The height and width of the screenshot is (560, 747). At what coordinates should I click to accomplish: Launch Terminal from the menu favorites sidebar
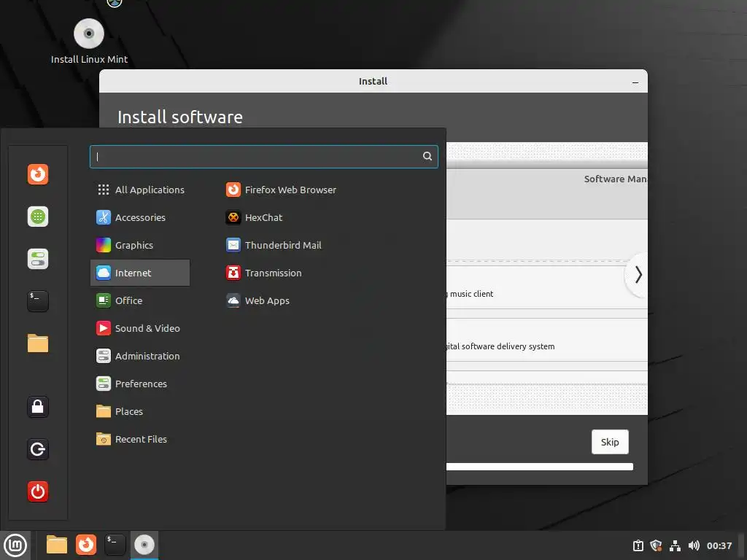coord(38,301)
